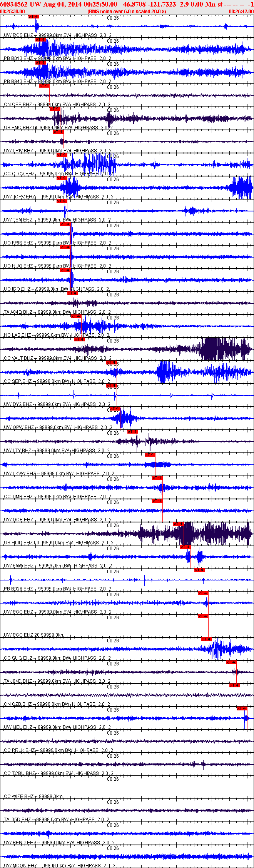Select the event ID 60834562 in the header
The height and width of the screenshot is (868, 254).
pyautogui.click(x=14, y=4)
